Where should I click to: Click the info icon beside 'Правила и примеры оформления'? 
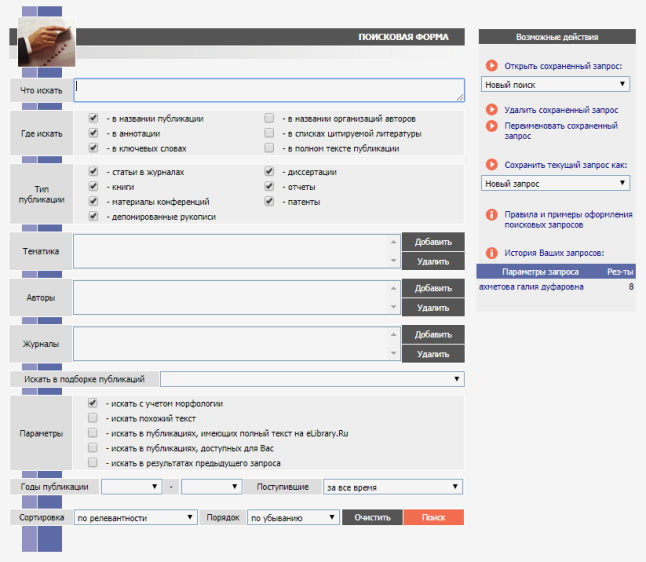click(492, 215)
